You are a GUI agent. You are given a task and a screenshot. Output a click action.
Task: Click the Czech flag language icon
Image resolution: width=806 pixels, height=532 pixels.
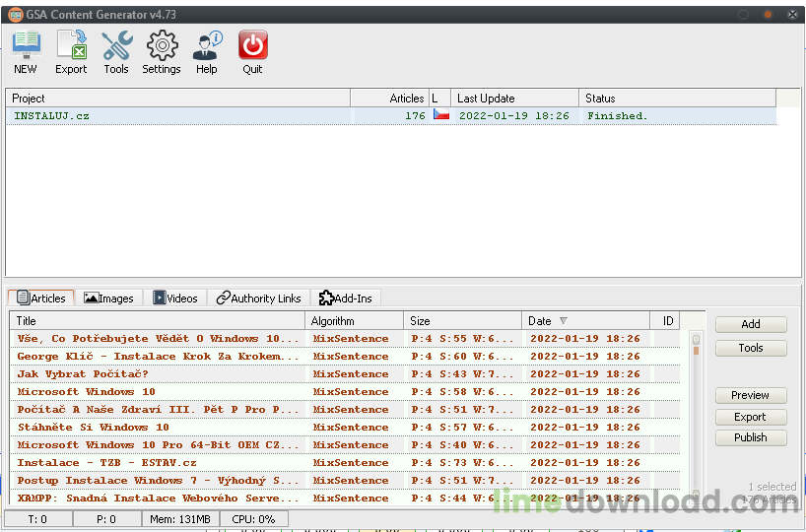click(x=441, y=115)
